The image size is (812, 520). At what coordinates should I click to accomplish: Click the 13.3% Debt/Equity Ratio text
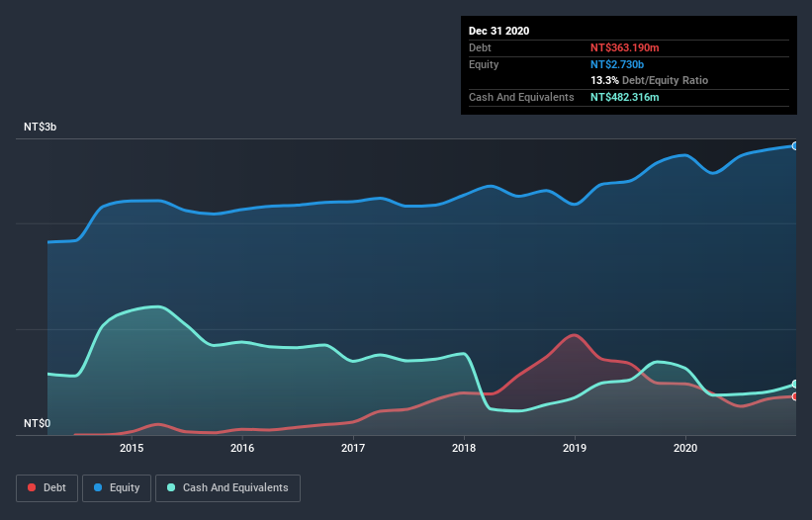pyautogui.click(x=650, y=80)
